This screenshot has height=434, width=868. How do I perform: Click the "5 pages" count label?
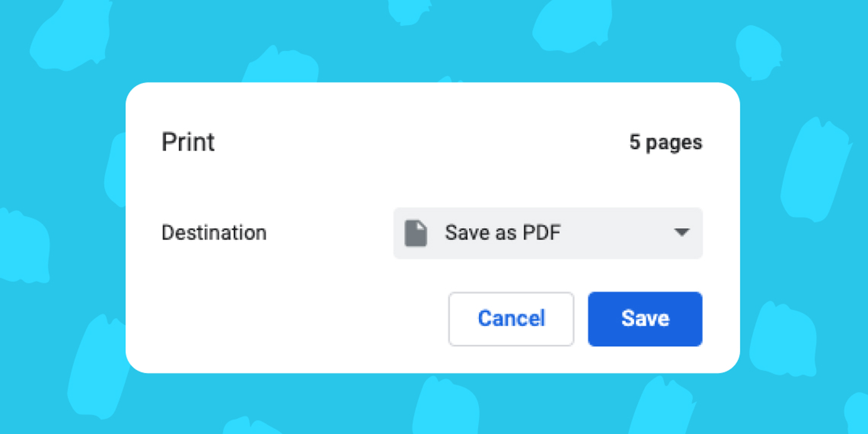pos(666,142)
